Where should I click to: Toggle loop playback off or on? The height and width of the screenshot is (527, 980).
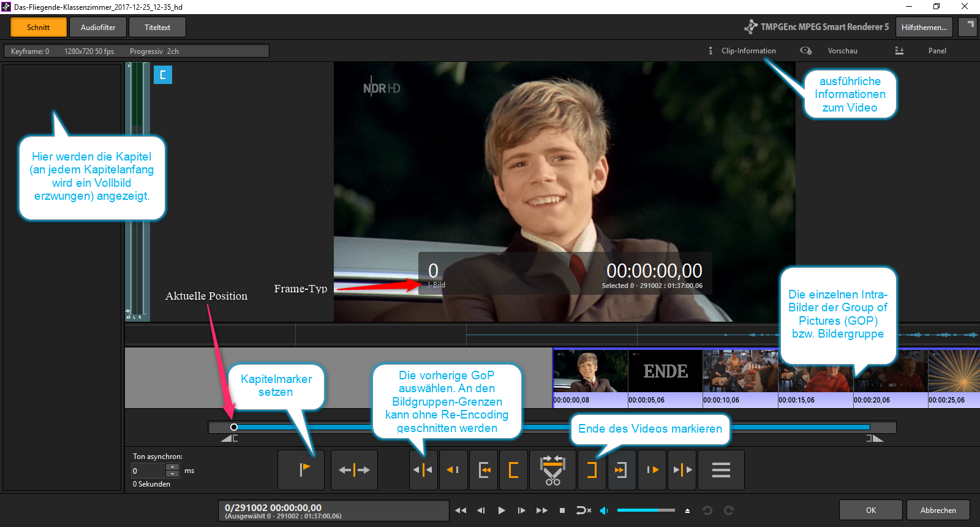pyautogui.click(x=583, y=510)
